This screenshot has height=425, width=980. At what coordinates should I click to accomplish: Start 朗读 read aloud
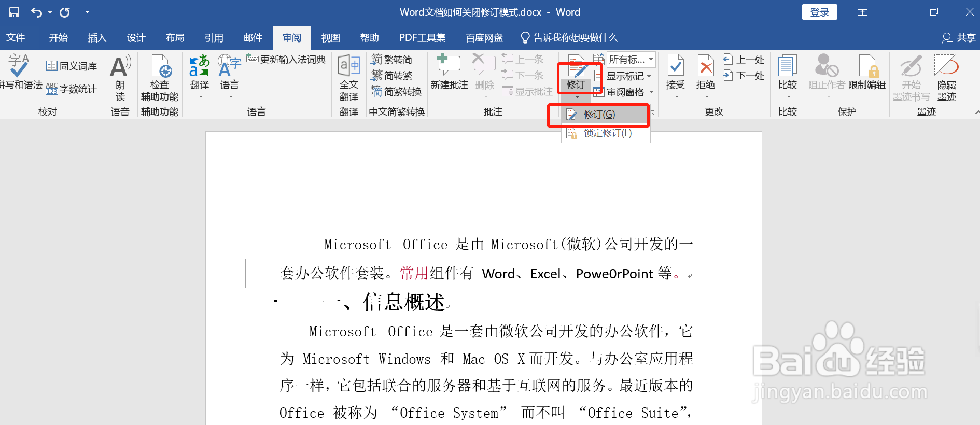120,78
